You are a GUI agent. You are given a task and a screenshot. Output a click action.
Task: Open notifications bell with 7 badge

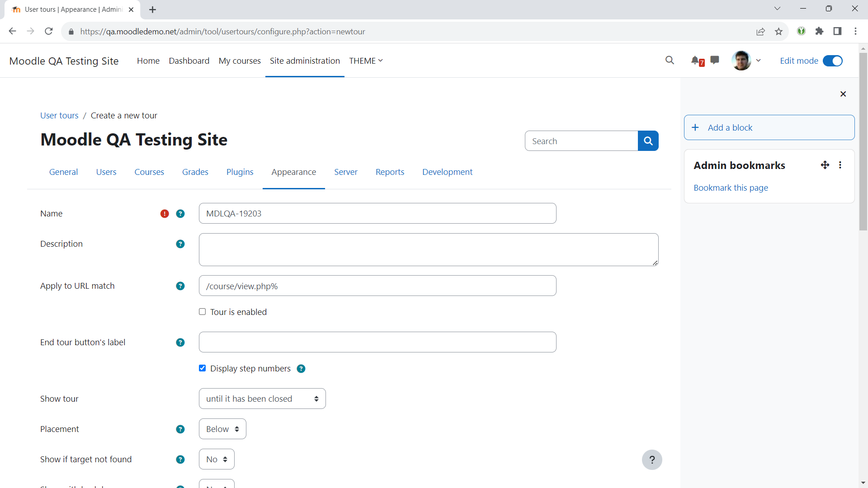[x=698, y=61]
